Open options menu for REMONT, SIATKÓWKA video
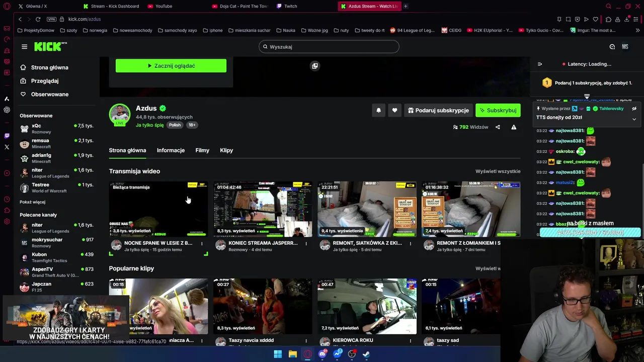 coord(410,243)
